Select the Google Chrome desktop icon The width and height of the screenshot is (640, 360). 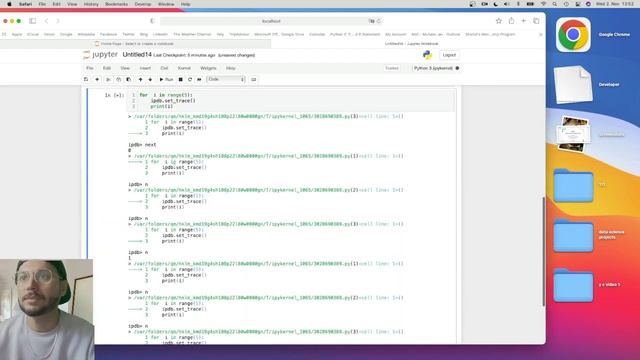pyautogui.click(x=573, y=35)
